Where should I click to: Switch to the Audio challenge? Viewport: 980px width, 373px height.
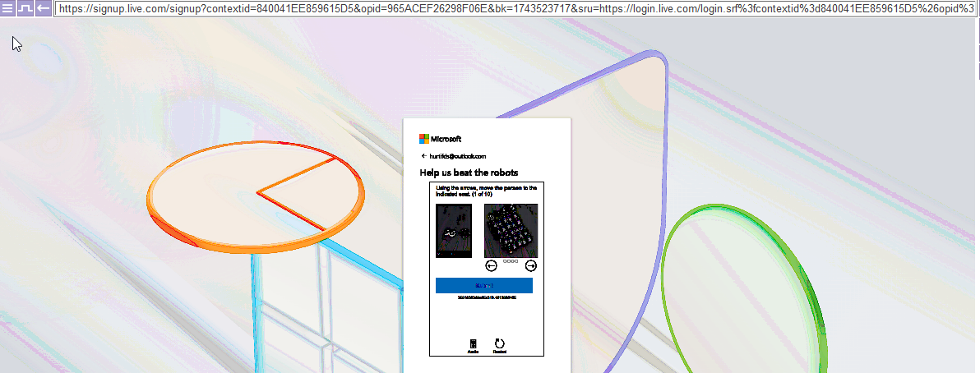pyautogui.click(x=474, y=345)
